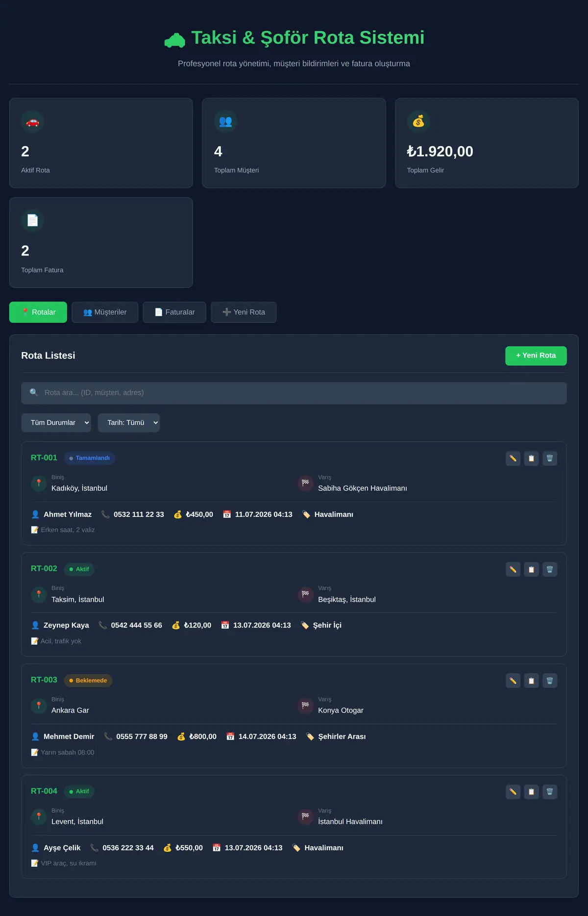This screenshot has width=588, height=916.
Task: Edit route RT-002 using the pencil icon
Action: coord(513,569)
